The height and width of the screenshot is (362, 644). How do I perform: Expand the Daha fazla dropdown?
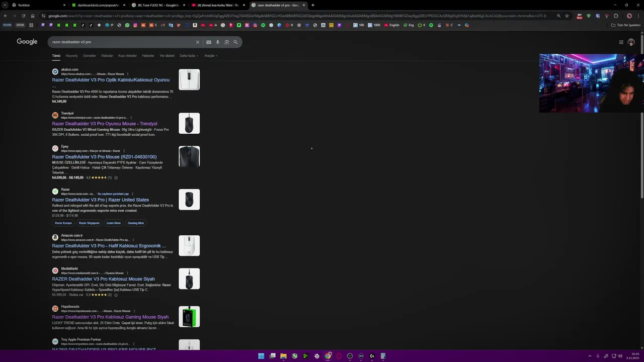pos(189,56)
